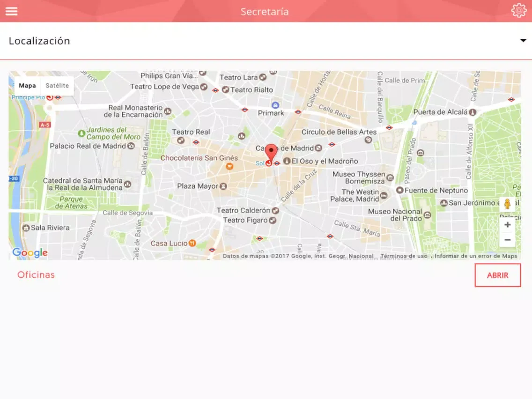Select the Localización heading
The height and width of the screenshot is (399, 532).
(39, 41)
